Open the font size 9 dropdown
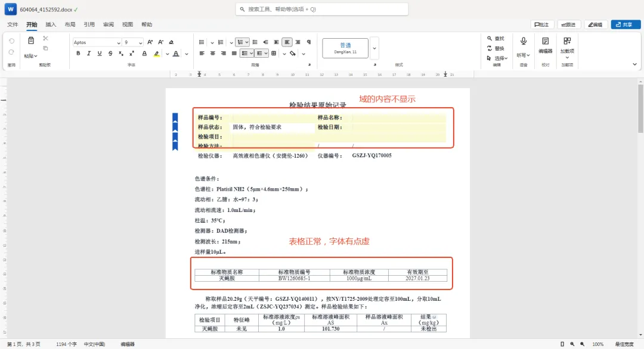Image resolution: width=644 pixels, height=349 pixels. (x=140, y=43)
